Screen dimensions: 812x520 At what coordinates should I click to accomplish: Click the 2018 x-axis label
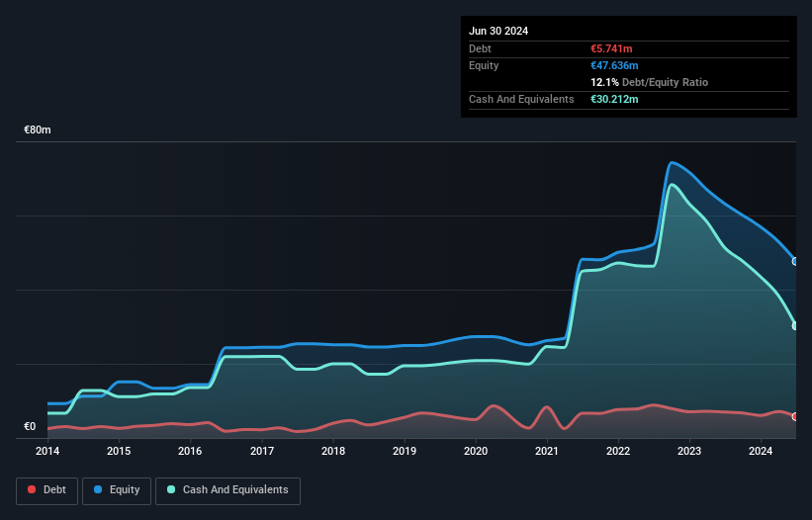pyautogui.click(x=333, y=451)
